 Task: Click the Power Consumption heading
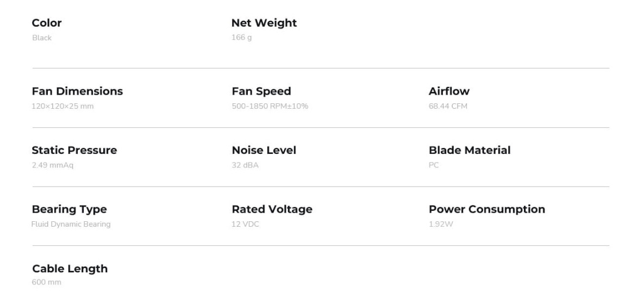pos(487,209)
